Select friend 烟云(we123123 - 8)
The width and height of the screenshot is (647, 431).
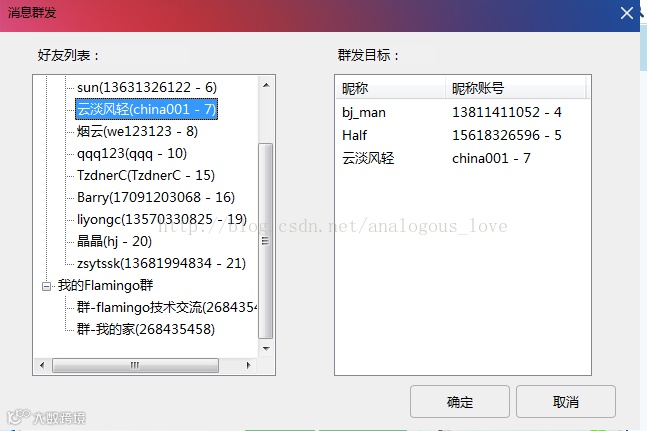tap(137, 131)
